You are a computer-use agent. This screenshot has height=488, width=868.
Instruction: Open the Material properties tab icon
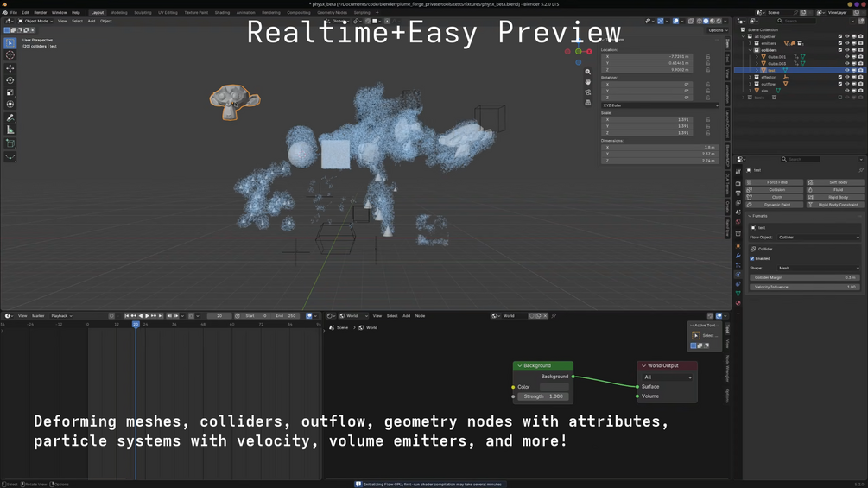(738, 302)
